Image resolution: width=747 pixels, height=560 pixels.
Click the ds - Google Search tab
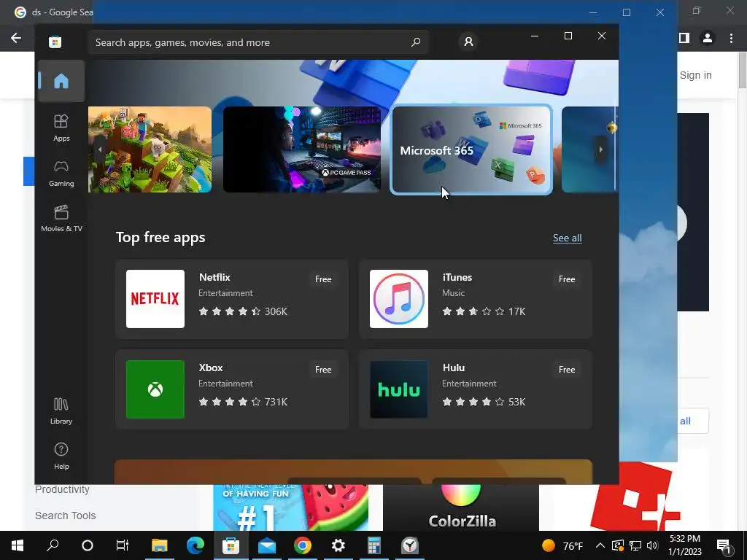click(x=53, y=12)
